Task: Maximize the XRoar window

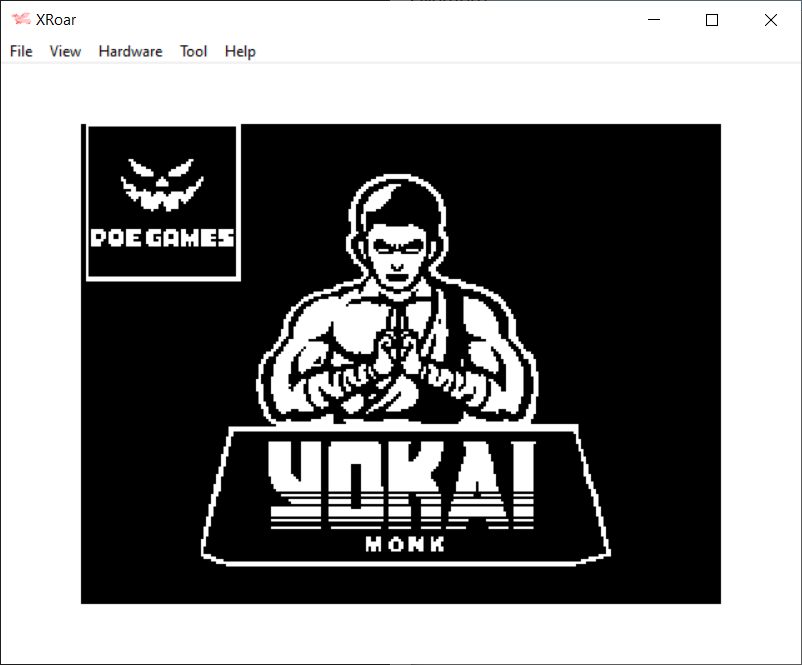Action: (712, 20)
